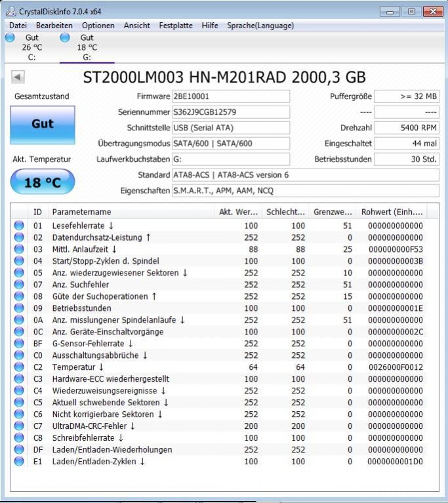Open the Hilfe menu
This screenshot has width=448, height=503.
(210, 26)
